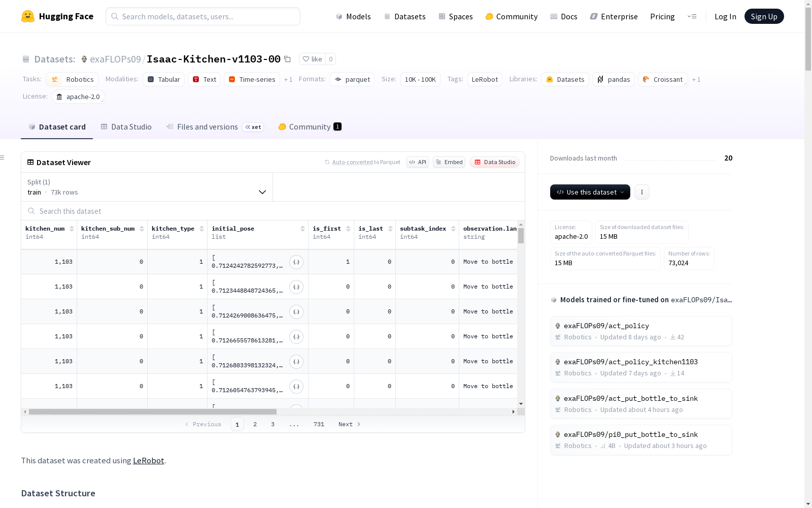This screenshot has width=812, height=508.
Task: Click the page's vertical scrollbar thumb
Action: tap(808, 39)
